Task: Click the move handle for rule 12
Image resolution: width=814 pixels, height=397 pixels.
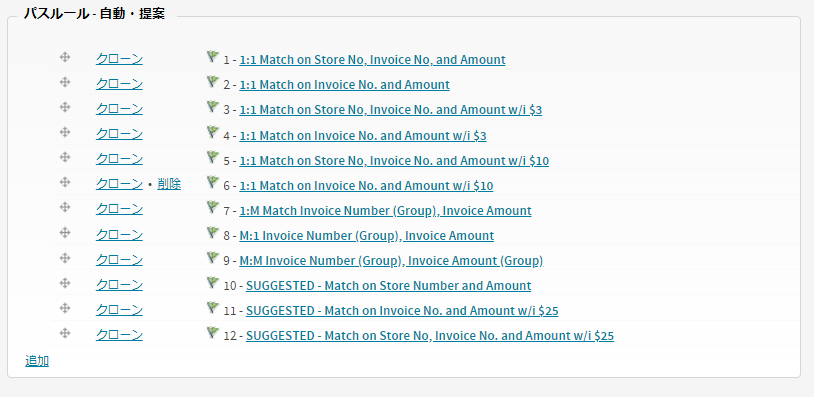Action: pos(65,333)
